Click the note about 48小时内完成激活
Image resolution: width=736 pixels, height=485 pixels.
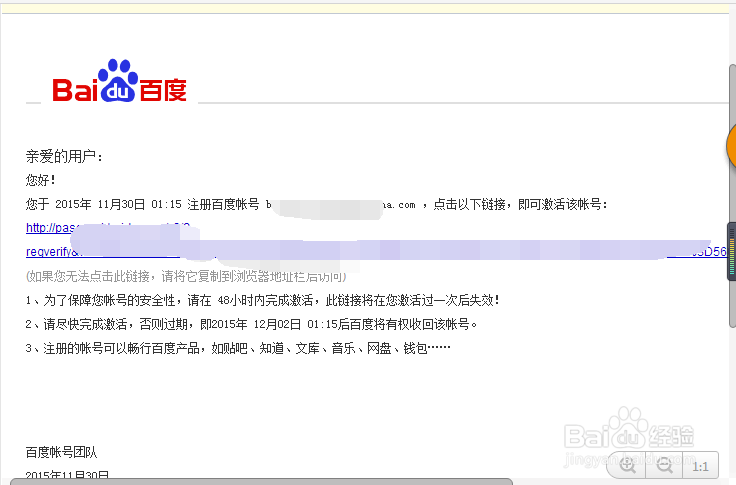click(262, 300)
